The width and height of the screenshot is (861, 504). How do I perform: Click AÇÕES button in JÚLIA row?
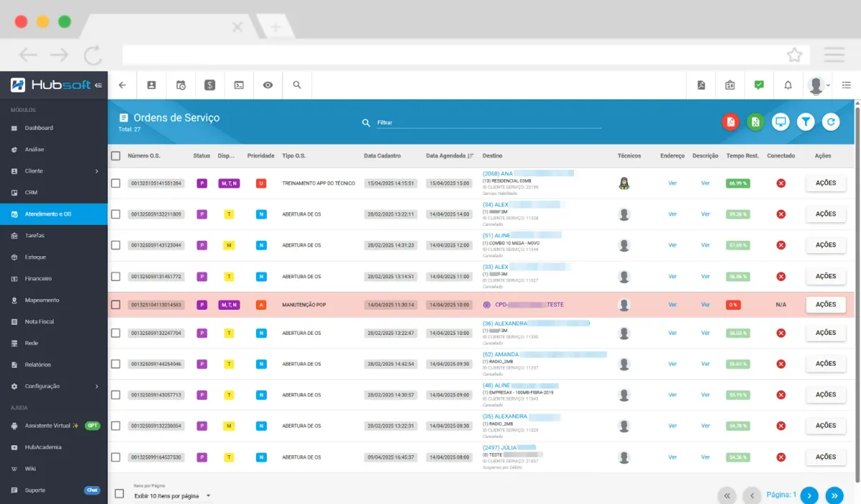(826, 457)
